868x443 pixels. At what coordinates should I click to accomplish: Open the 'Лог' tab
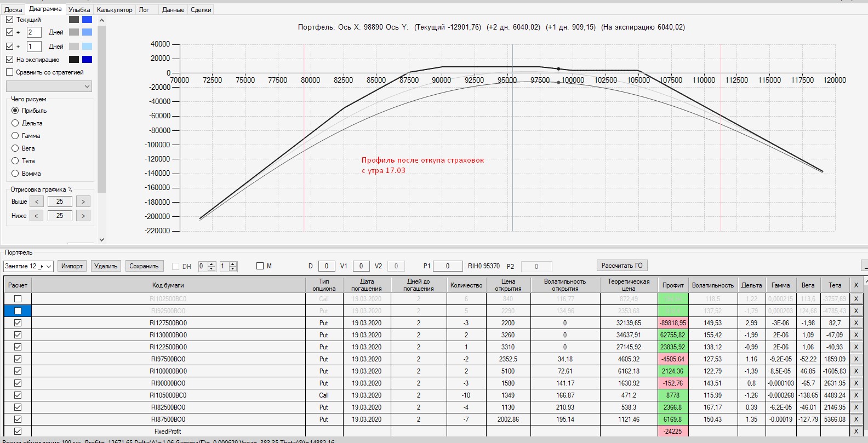(x=144, y=10)
